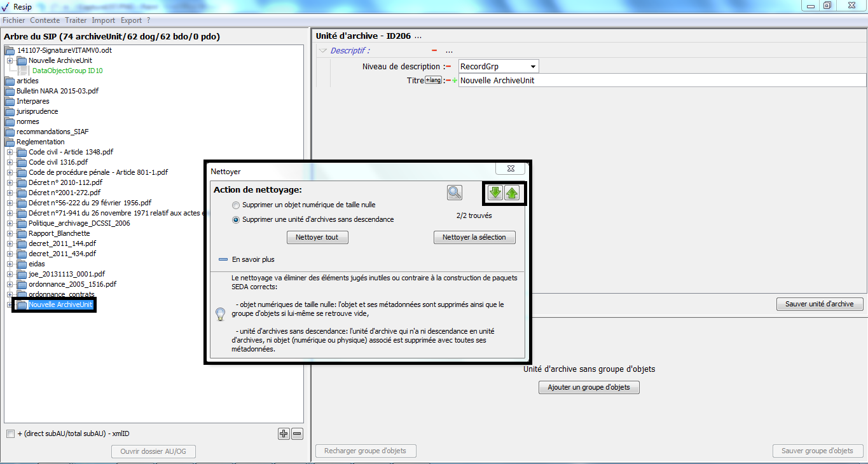Select 'Supprimer un objet numérique de taille nulle'
868x464 pixels.
coord(237,205)
